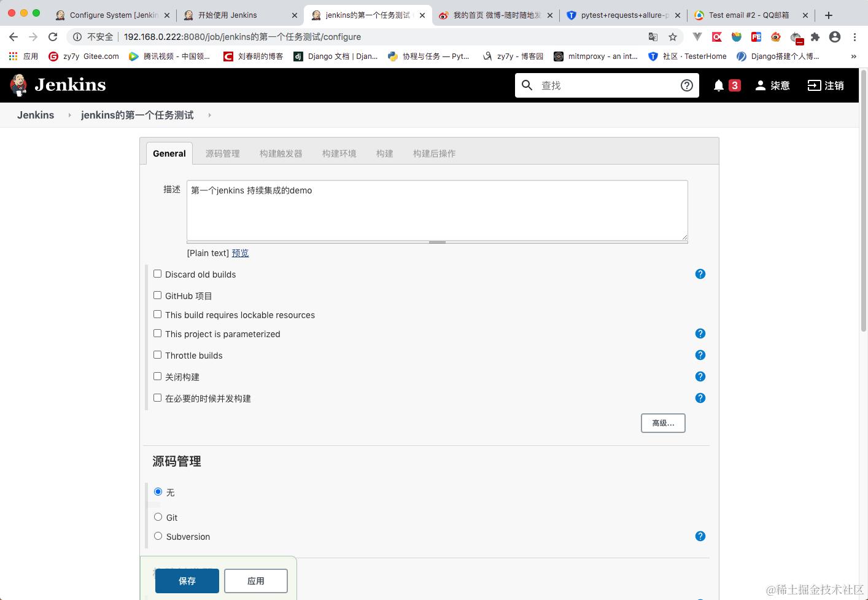Expand advanced options with 高级... button
This screenshot has height=600, width=868.
coord(663,423)
